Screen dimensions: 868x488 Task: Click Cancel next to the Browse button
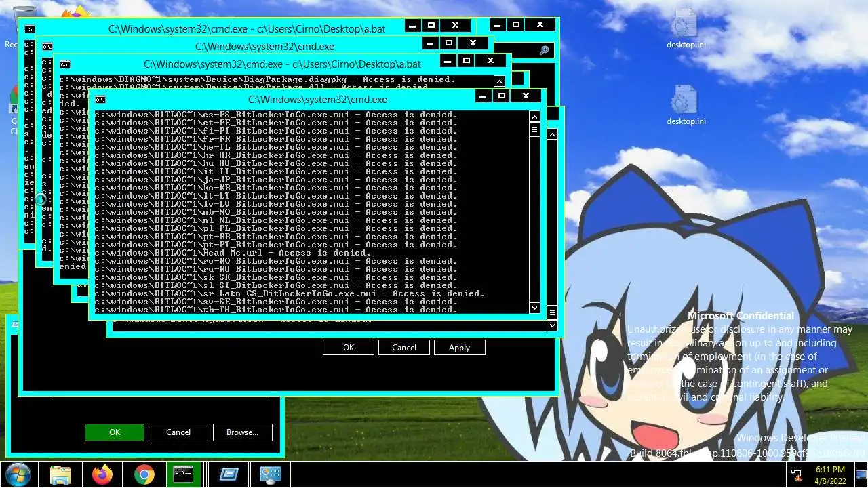pyautogui.click(x=178, y=432)
